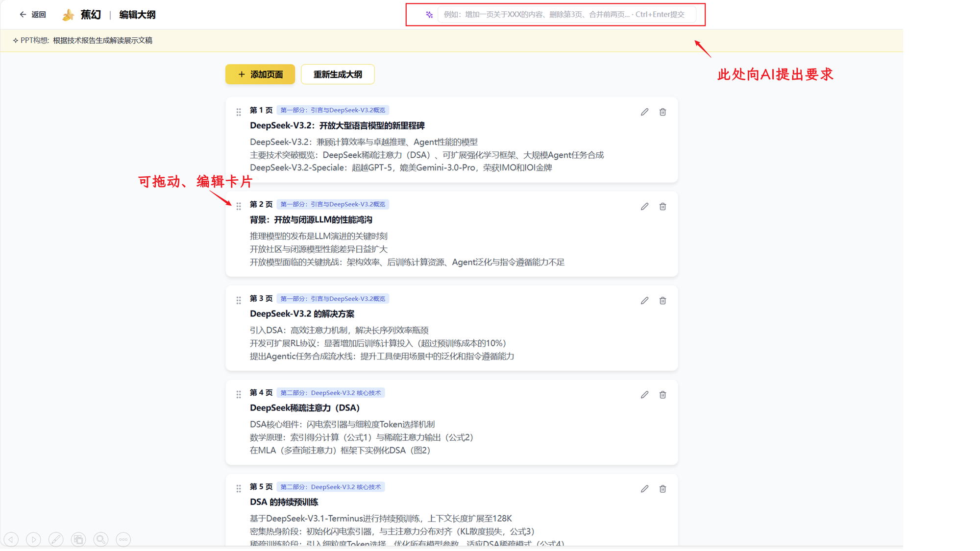
Task: Click the 返回 back link
Action: 33,14
